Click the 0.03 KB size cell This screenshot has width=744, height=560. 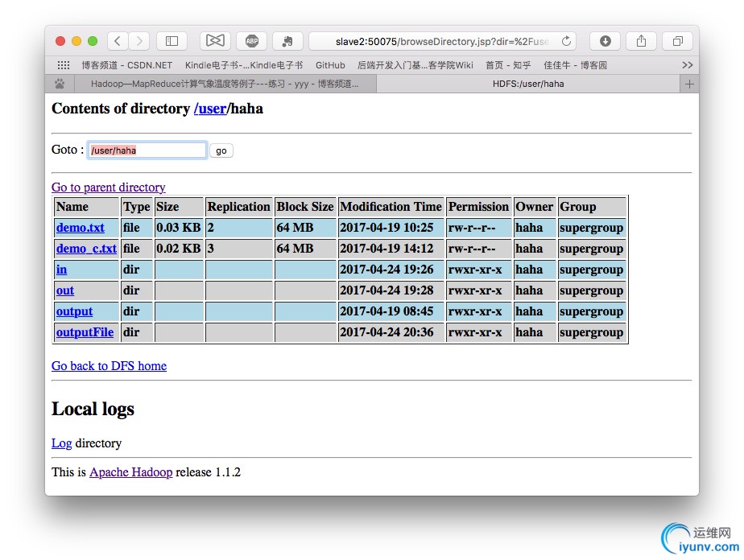(x=179, y=228)
